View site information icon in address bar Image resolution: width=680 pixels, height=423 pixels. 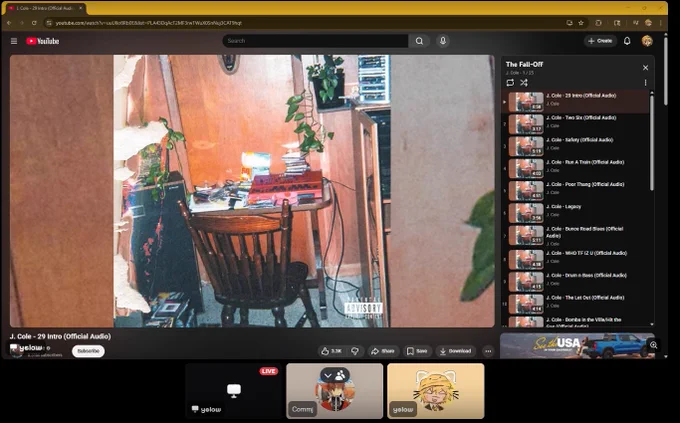click(x=49, y=23)
